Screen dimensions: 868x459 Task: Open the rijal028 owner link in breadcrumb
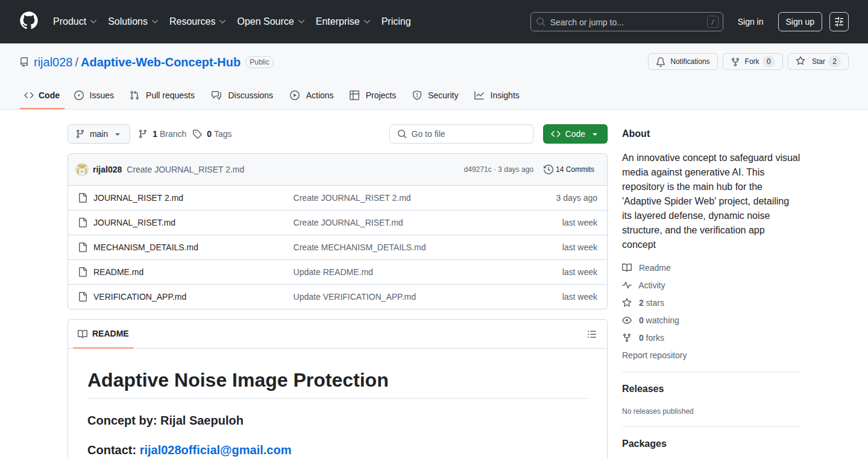(53, 62)
